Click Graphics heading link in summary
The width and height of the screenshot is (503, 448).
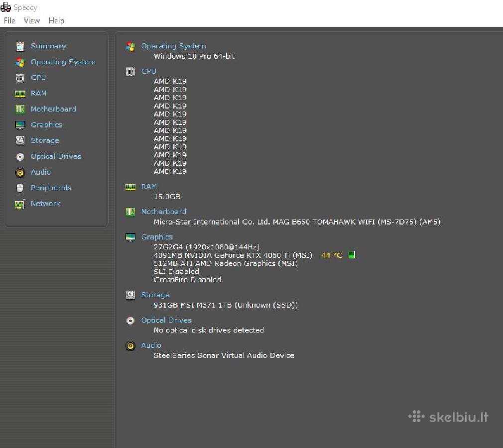[157, 237]
